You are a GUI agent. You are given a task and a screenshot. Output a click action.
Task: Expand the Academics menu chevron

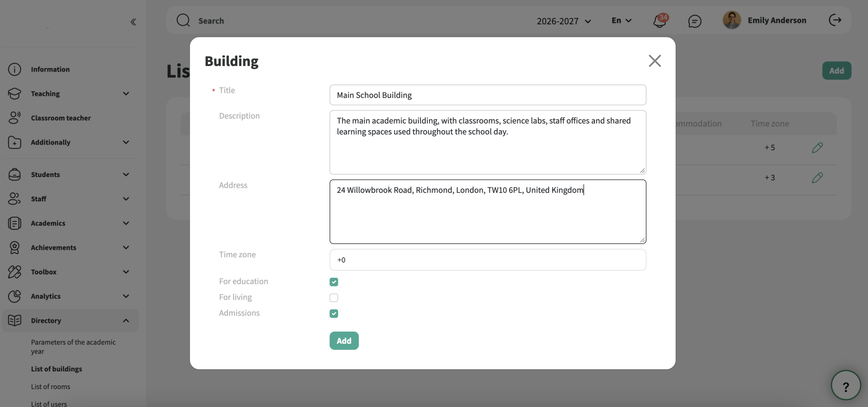point(126,223)
